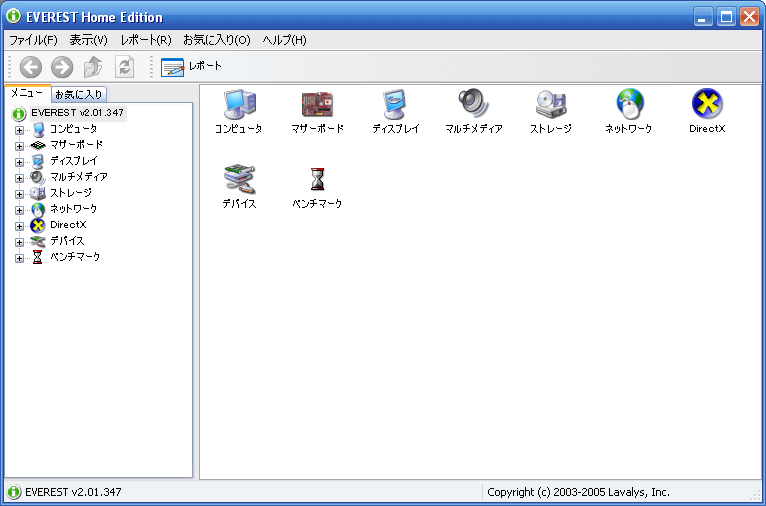Click the Up level toolbar button
766x506 pixels.
[x=93, y=67]
